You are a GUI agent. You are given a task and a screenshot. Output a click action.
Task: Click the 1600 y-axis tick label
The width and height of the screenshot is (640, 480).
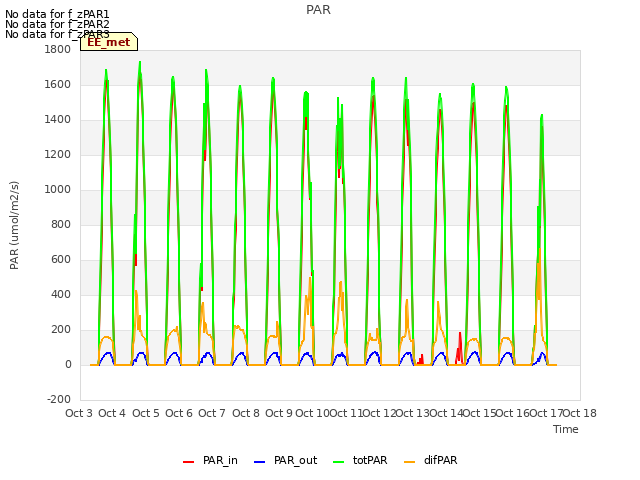click(x=58, y=84)
